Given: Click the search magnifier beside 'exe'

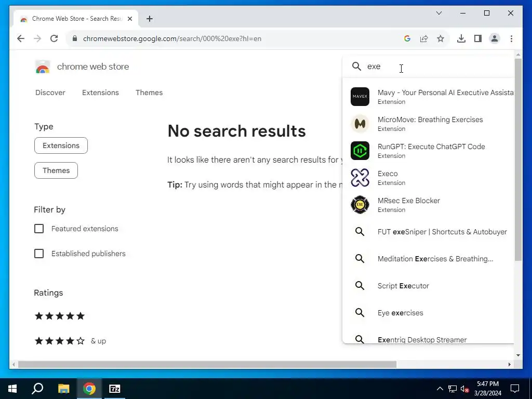Looking at the screenshot, I should [x=356, y=66].
